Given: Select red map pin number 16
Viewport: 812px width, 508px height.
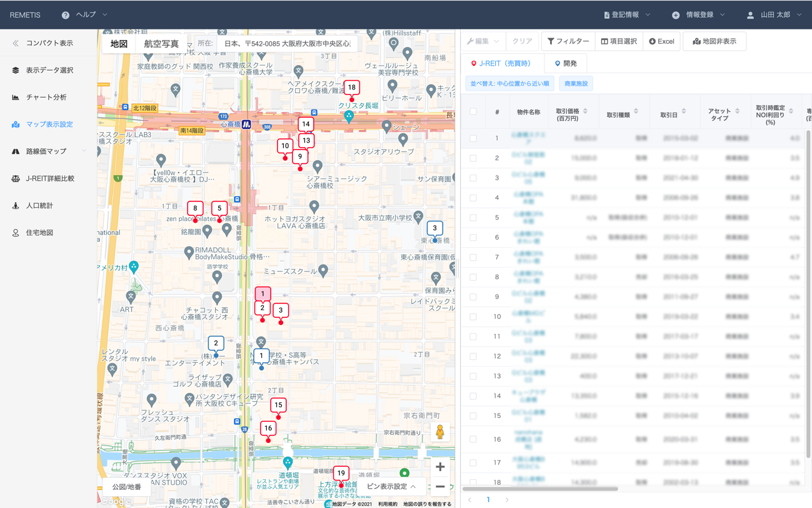Looking at the screenshot, I should [268, 429].
